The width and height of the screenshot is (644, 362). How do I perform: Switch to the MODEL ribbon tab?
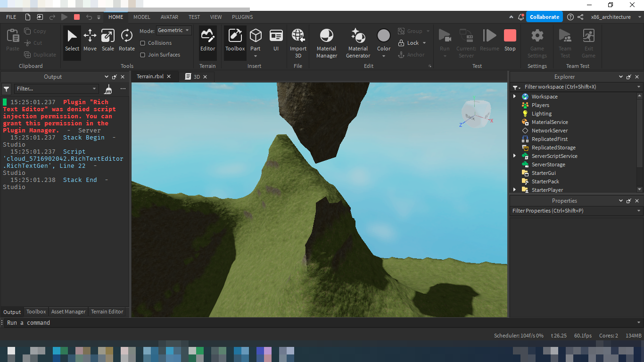141,17
